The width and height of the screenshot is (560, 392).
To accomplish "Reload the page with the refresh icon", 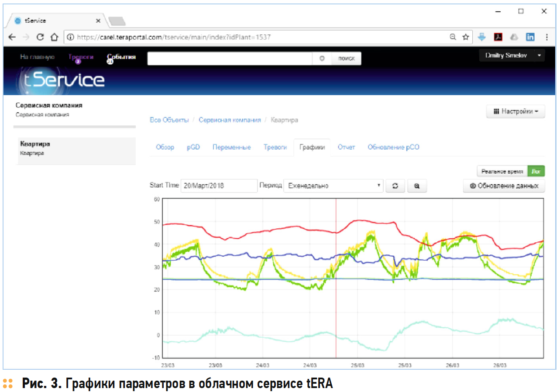I will pos(40,38).
